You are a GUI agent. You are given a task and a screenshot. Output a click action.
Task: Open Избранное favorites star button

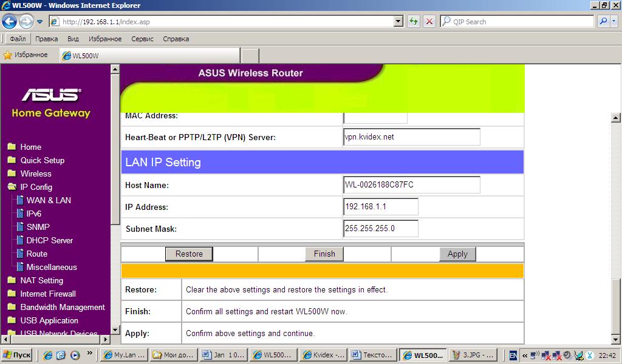26,55
